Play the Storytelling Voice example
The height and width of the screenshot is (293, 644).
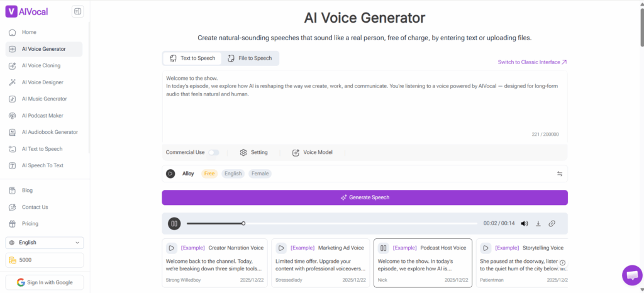coord(486,248)
